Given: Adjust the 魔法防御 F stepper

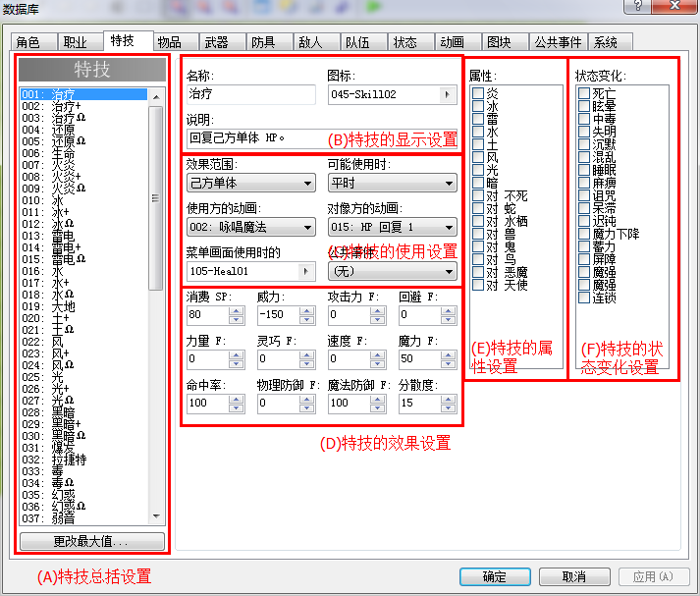Looking at the screenshot, I should click(378, 404).
